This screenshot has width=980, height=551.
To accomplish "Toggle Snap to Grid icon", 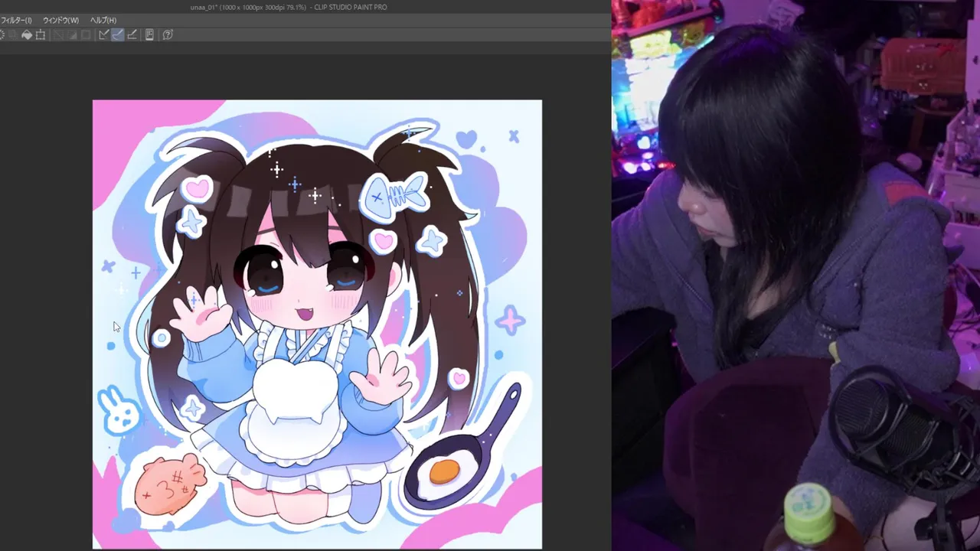I will [x=132, y=34].
